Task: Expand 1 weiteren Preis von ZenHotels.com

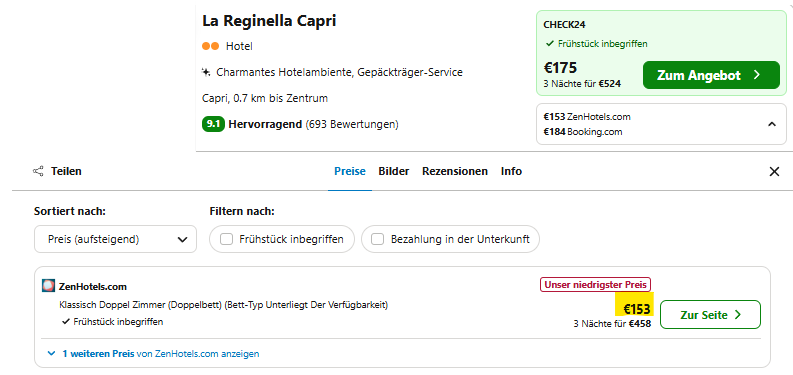Action: 153,354
